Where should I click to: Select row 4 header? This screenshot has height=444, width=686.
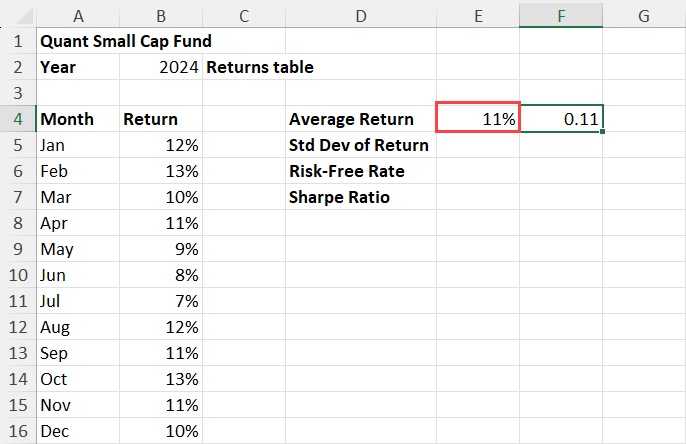18,119
